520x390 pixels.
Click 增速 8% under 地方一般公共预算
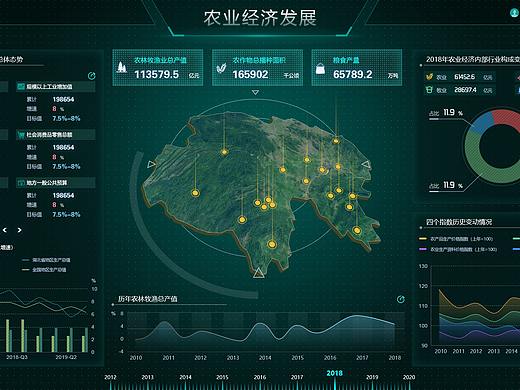pyautogui.click(x=45, y=205)
